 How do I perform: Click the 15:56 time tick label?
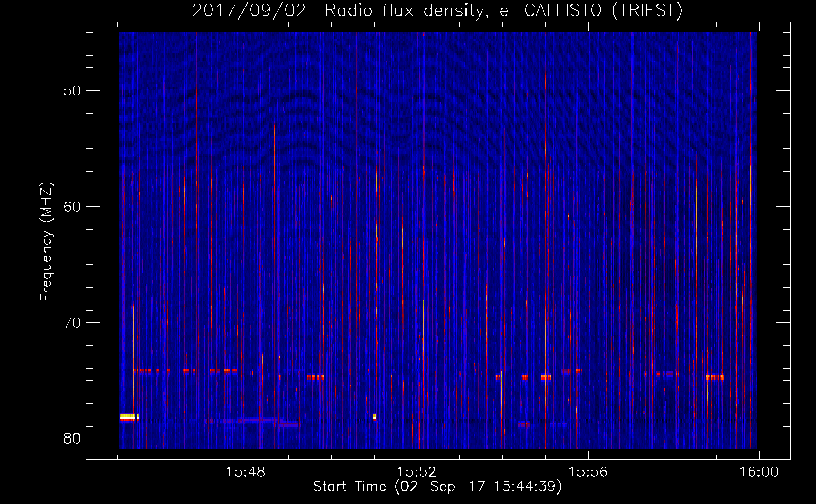[588, 472]
